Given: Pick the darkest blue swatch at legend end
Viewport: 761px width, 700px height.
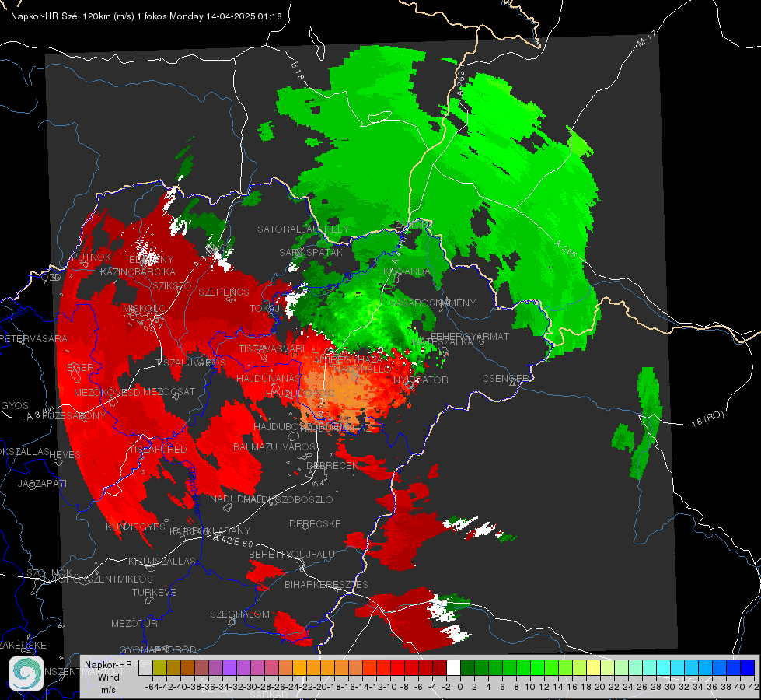Looking at the screenshot, I should pos(748,667).
